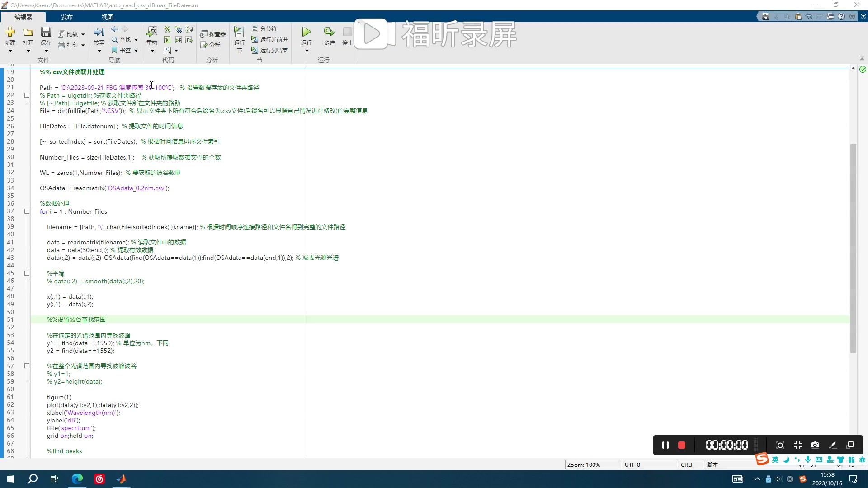Image resolution: width=868 pixels, height=488 pixels.
Task: Collapse the for loop fold at line 37
Action: click(27, 211)
